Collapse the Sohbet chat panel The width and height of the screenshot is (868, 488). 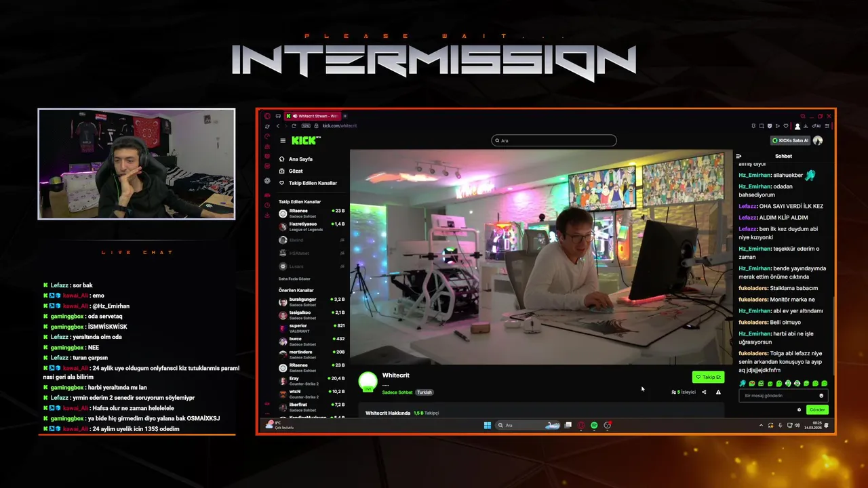point(738,156)
